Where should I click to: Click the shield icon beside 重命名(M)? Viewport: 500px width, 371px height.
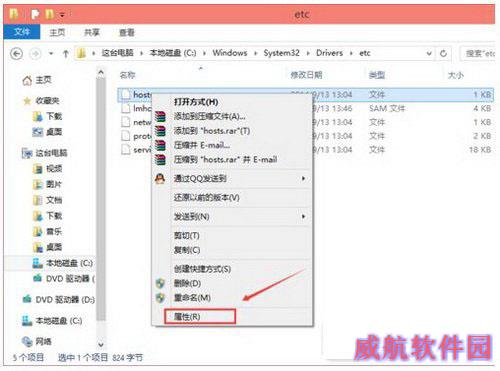click(x=160, y=298)
